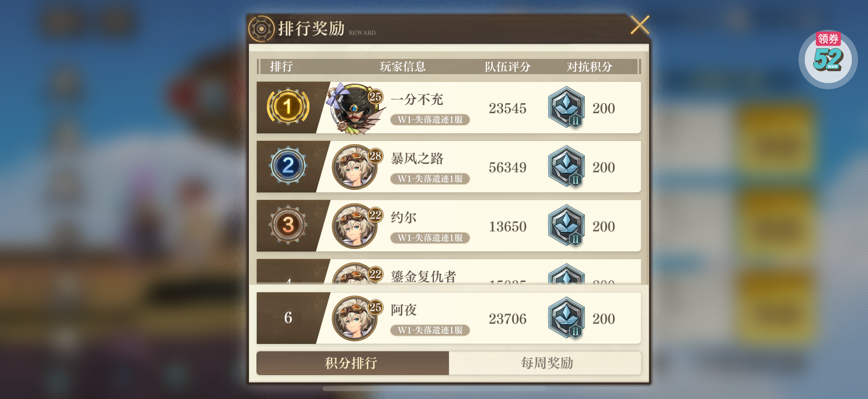Click the reward title gear icon
The height and width of the screenshot is (399, 868).
261,29
